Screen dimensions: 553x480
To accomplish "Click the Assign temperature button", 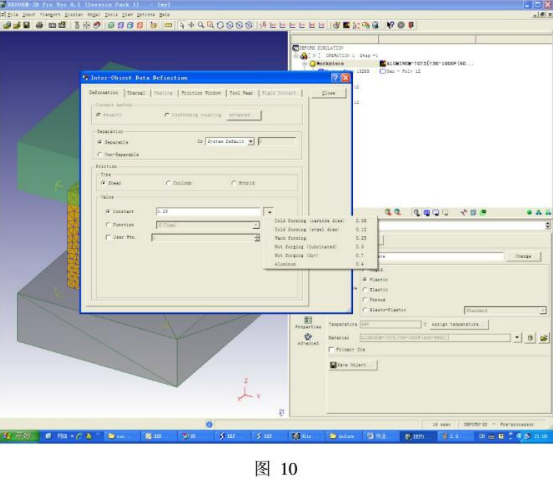I will point(458,324).
